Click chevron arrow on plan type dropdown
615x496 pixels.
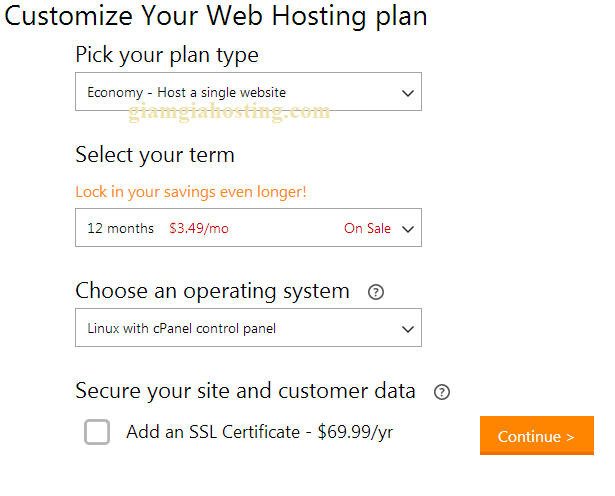click(408, 93)
